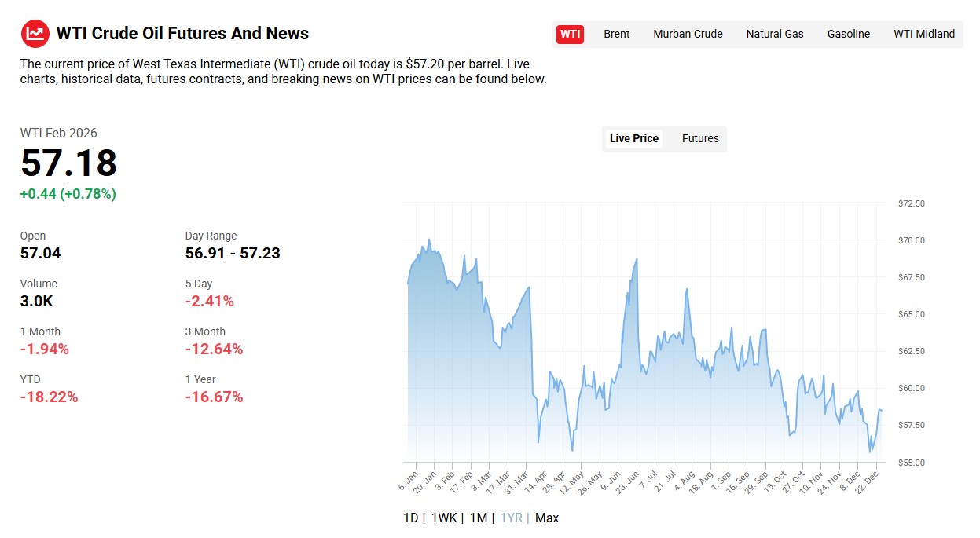Show Max chart time range
This screenshot has width=980, height=538.
point(547,518)
